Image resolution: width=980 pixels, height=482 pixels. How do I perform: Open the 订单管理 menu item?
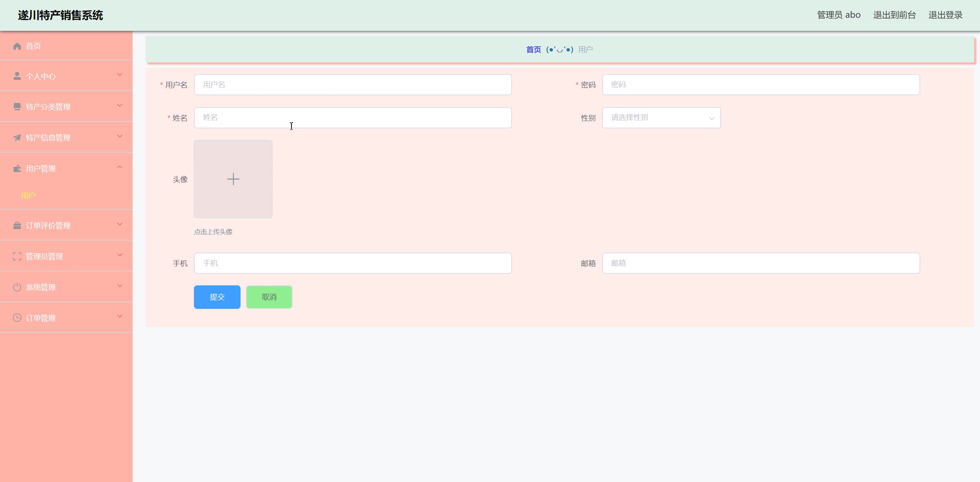(41, 318)
